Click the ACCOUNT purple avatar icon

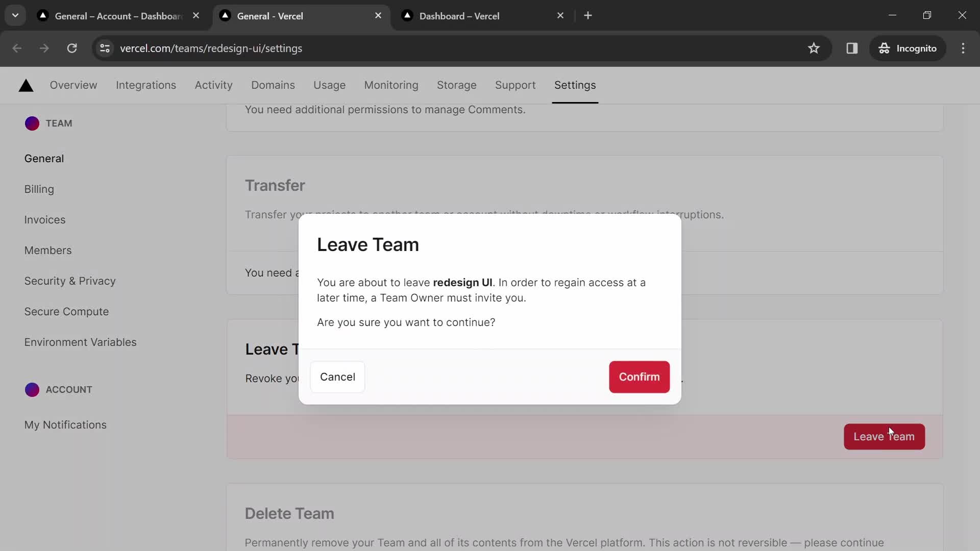[x=32, y=390]
